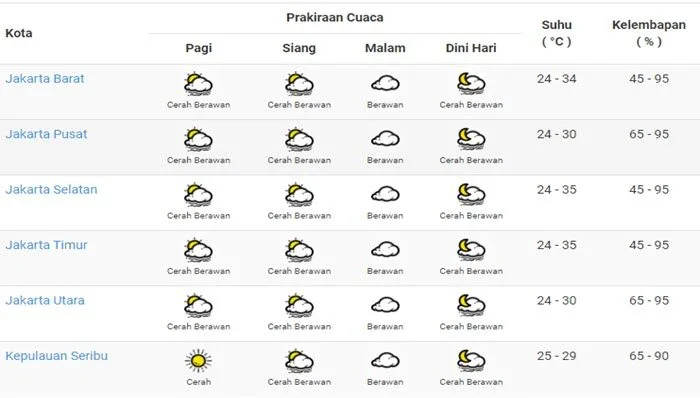This screenshot has height=398, width=700.
Task: Click Jakarta Pusat night cloudy Berawan icon
Action: (x=385, y=139)
